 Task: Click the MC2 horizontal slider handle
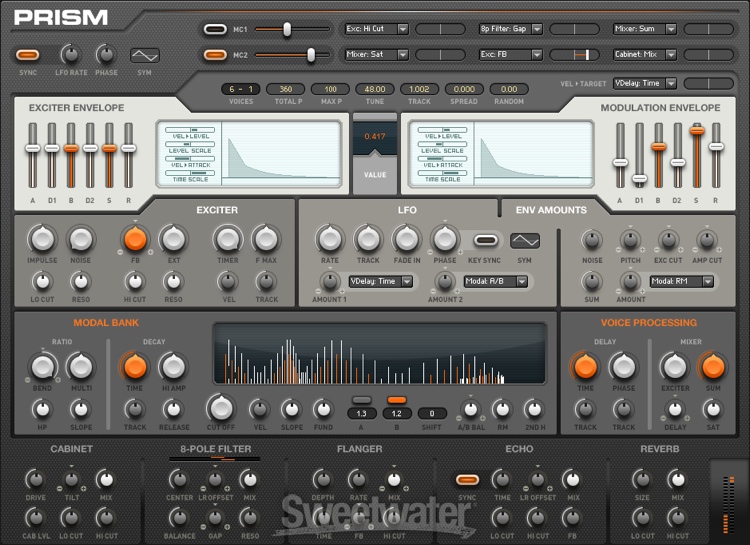coord(311,55)
